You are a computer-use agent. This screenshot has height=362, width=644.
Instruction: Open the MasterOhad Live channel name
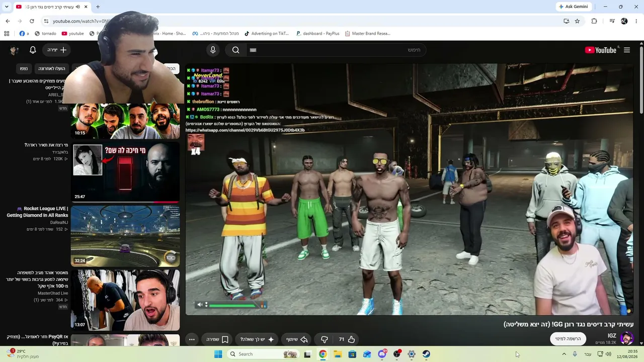click(x=53, y=293)
